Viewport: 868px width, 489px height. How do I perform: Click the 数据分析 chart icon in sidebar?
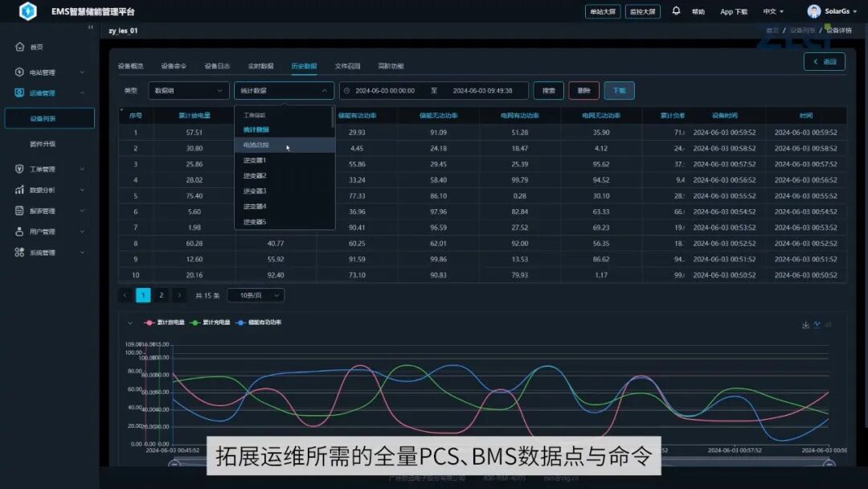(19, 190)
